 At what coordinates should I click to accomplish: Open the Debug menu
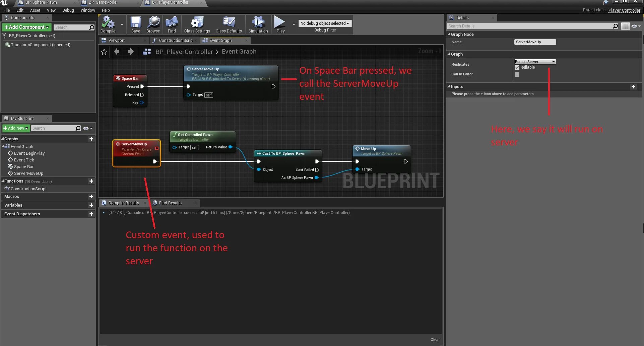tap(68, 10)
